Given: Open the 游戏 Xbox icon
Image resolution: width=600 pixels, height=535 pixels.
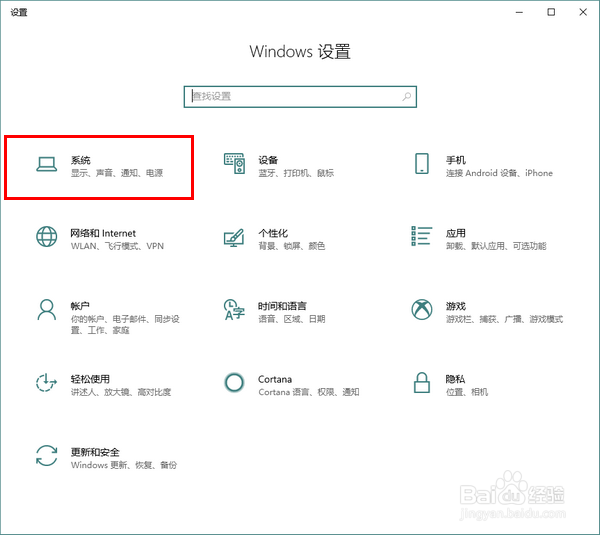Looking at the screenshot, I should pyautogui.click(x=422, y=310).
